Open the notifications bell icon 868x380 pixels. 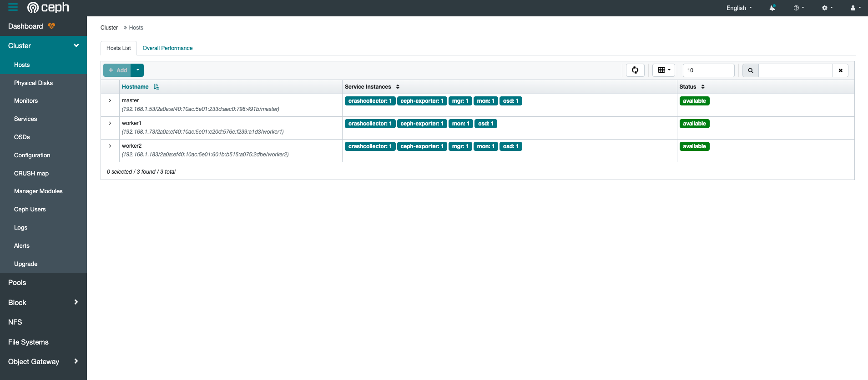pyautogui.click(x=772, y=8)
